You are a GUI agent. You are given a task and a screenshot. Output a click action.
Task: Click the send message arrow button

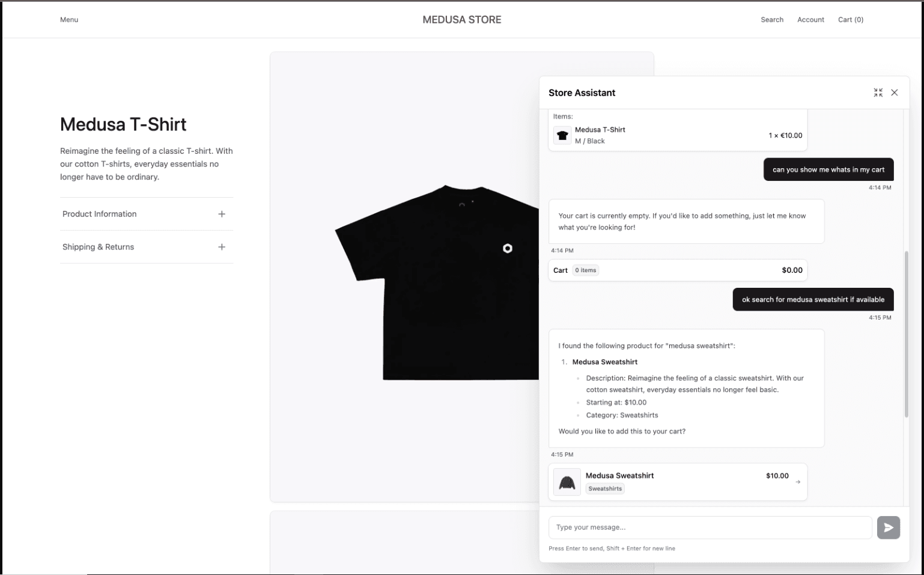[888, 528]
